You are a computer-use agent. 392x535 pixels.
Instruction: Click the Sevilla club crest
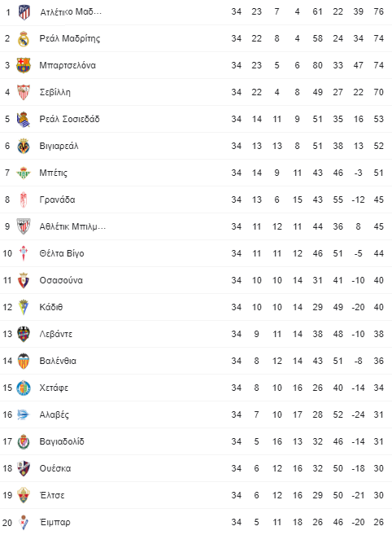point(24,92)
